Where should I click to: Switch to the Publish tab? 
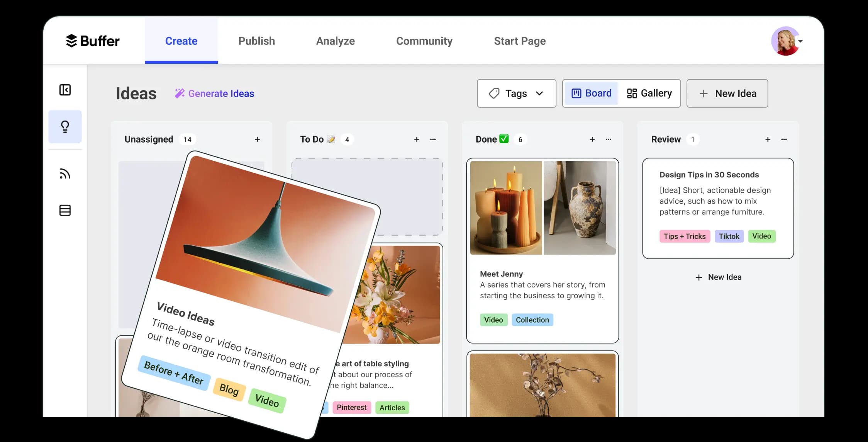point(256,41)
